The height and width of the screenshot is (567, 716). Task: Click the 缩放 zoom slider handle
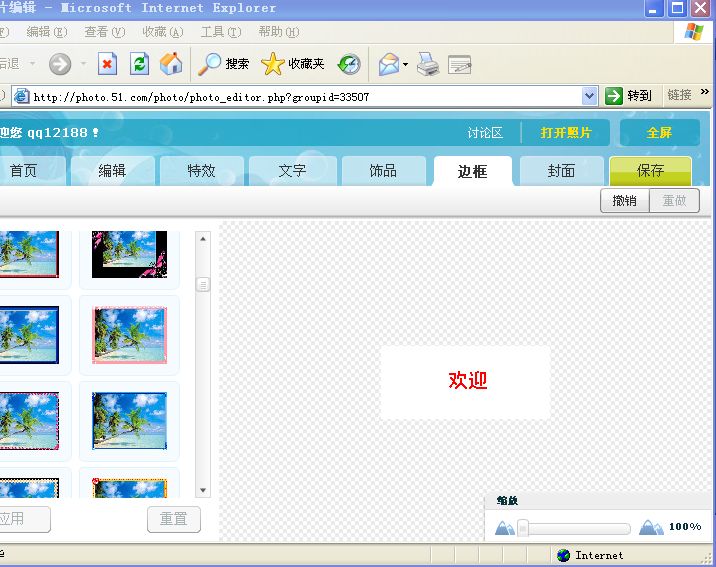coord(523,528)
